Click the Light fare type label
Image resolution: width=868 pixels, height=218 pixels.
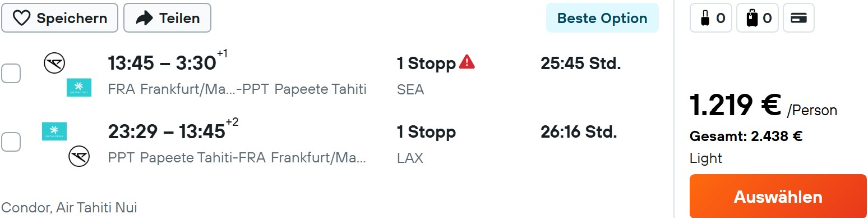706,158
